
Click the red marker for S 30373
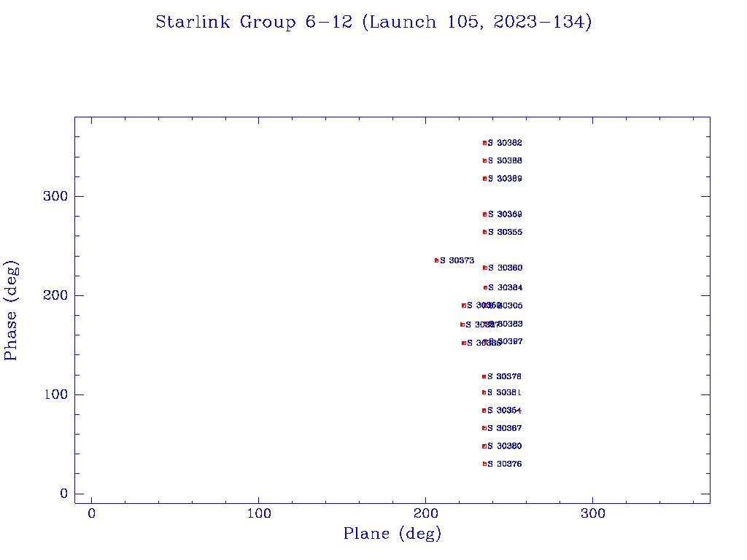[436, 260]
